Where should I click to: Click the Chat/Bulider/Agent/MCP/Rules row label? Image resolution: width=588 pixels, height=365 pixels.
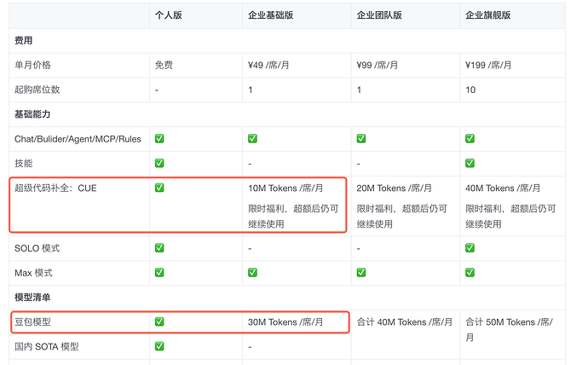(x=78, y=139)
